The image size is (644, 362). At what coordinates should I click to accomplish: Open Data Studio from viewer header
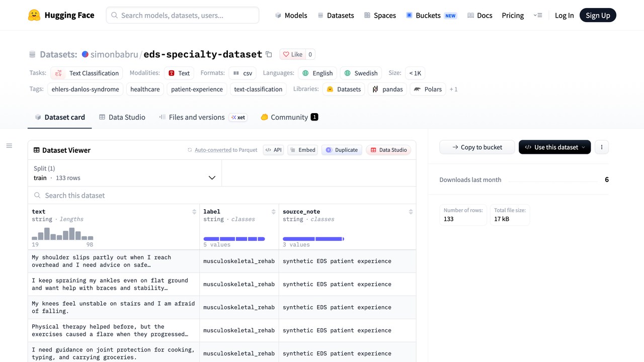point(388,150)
